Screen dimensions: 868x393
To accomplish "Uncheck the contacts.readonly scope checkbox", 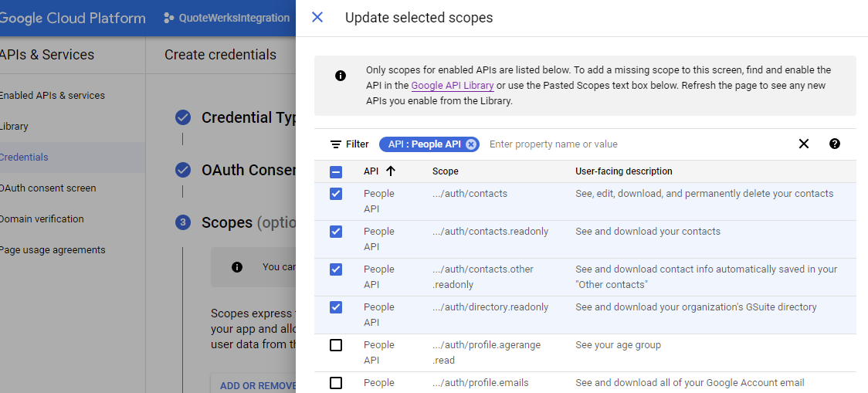I will 336,232.
